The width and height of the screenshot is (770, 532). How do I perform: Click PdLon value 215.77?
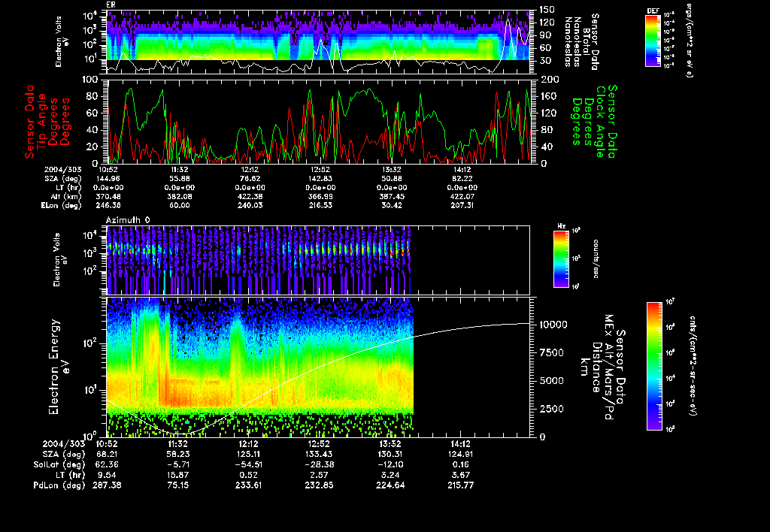coord(461,485)
